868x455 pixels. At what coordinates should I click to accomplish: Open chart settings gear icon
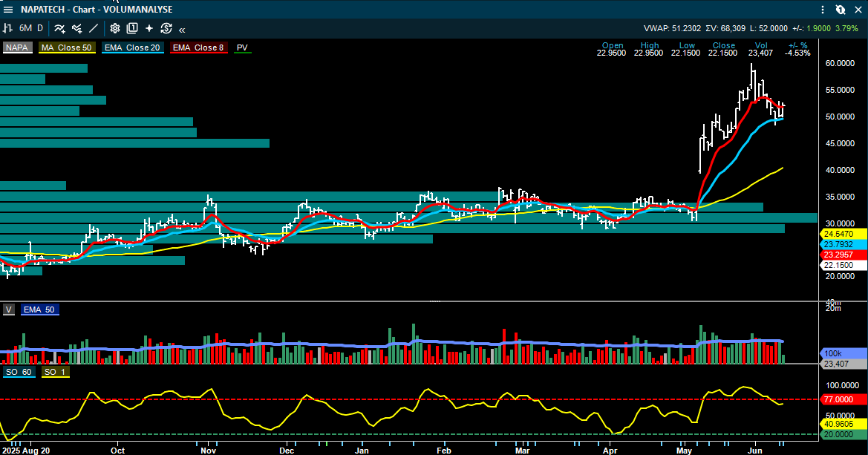pos(115,28)
